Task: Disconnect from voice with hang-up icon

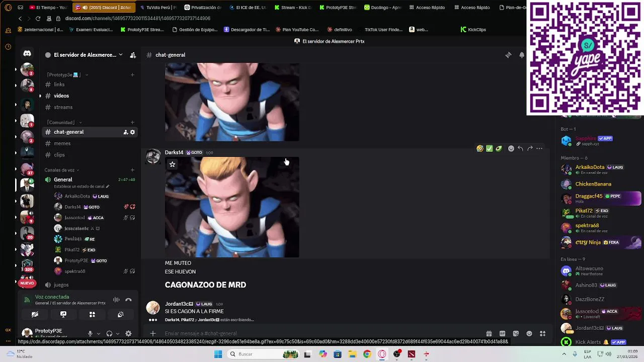Action: point(128,300)
